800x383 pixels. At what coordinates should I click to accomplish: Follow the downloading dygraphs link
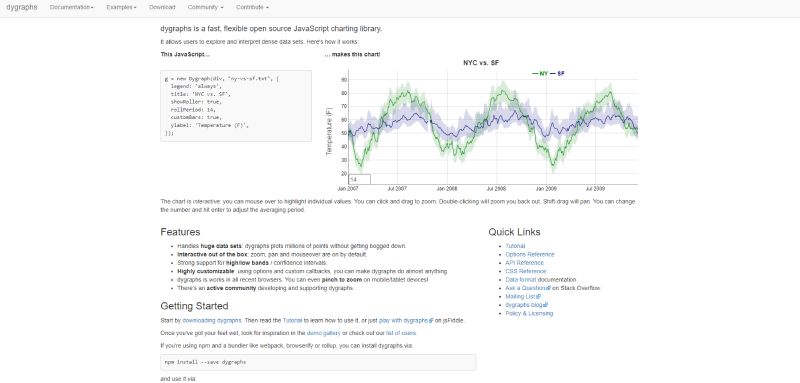click(212, 321)
